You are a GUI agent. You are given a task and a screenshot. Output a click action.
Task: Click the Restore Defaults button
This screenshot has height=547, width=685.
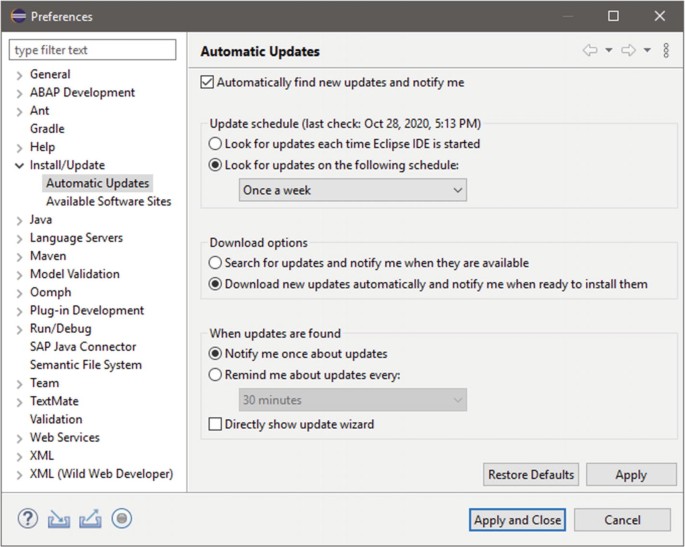531,474
